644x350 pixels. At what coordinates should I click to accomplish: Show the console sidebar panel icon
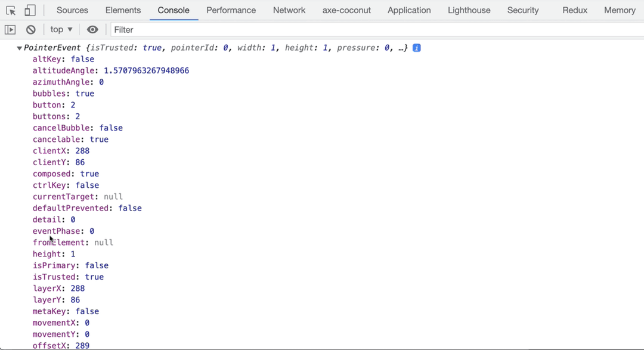tap(10, 29)
